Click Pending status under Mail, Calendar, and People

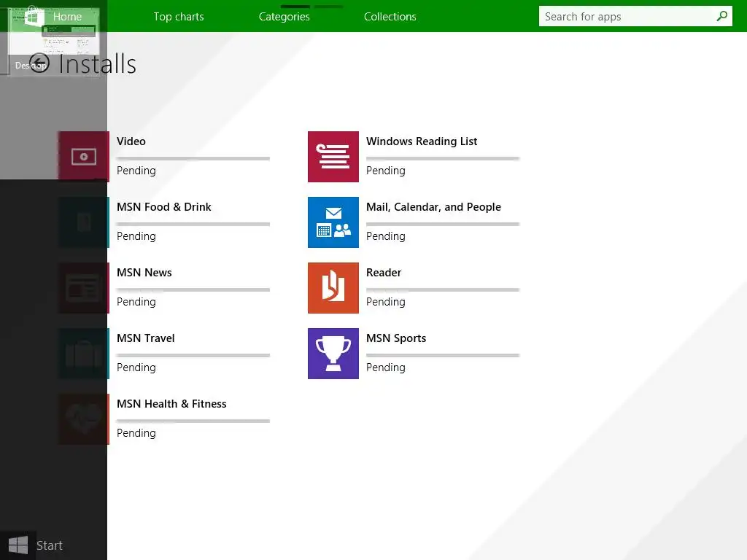(x=385, y=236)
